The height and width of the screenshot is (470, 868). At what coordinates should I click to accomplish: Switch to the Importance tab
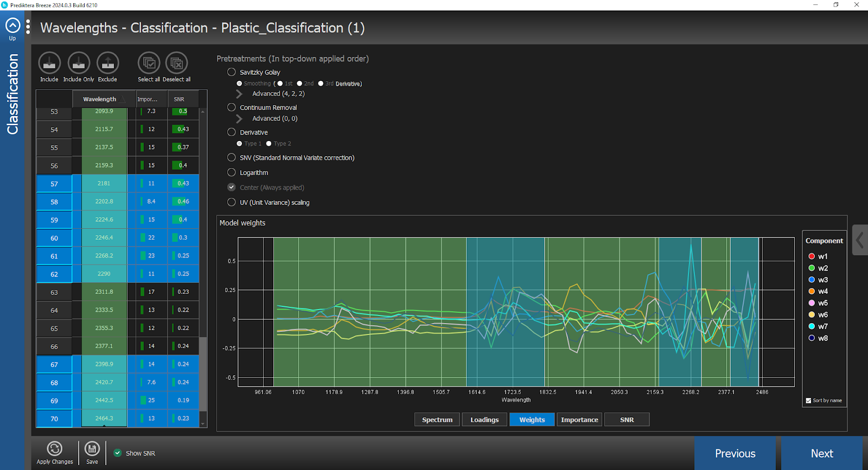579,420
